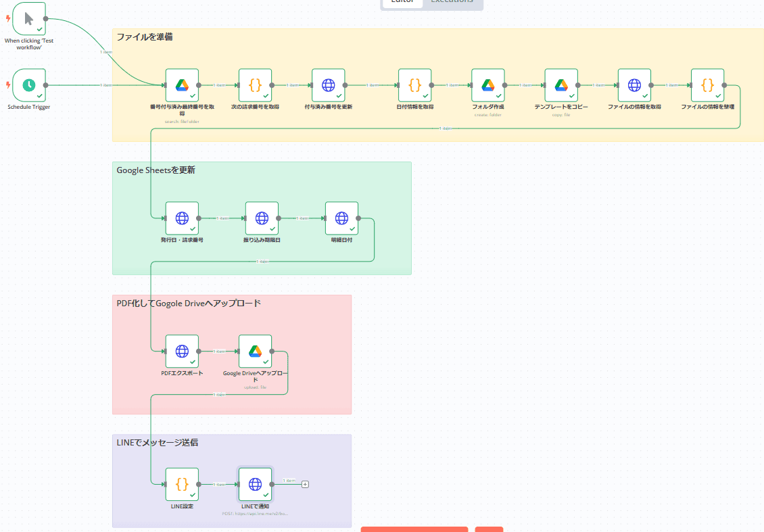
Task: Click the PDFエクスポート HTTP node
Action: tap(182, 352)
